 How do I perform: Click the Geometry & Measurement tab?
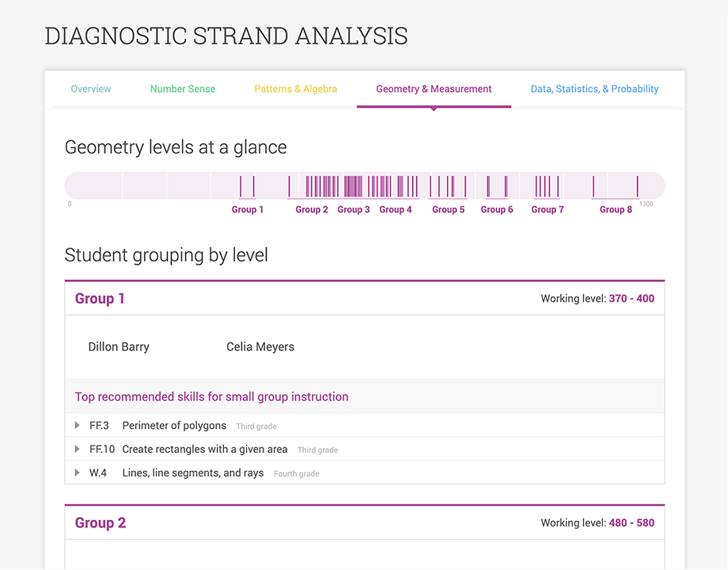click(433, 89)
